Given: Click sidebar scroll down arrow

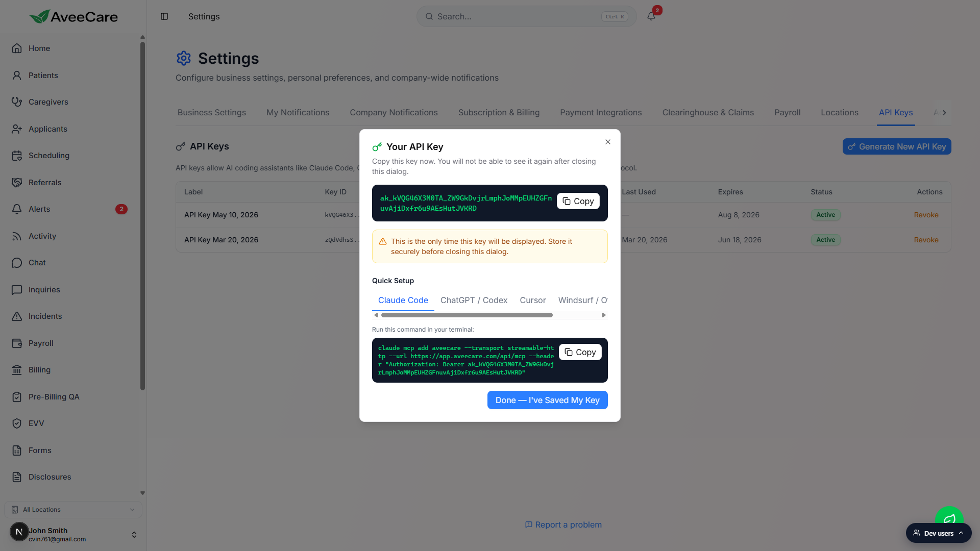Looking at the screenshot, I should 142,493.
